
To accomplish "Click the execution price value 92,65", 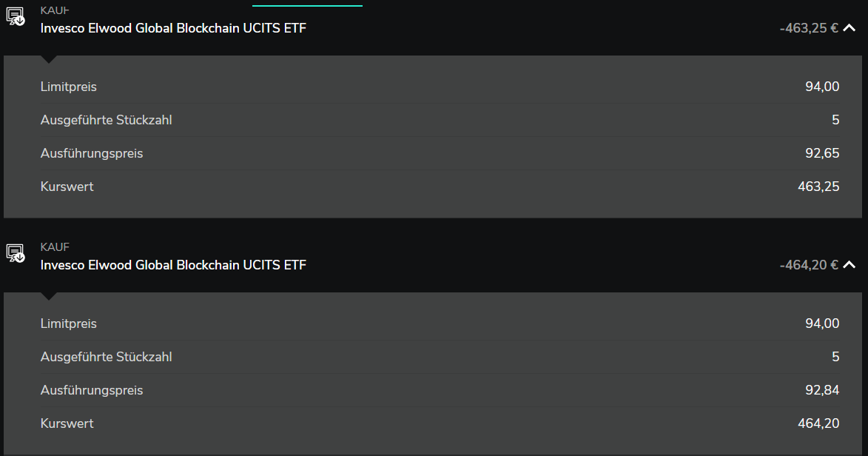I will pos(822,153).
